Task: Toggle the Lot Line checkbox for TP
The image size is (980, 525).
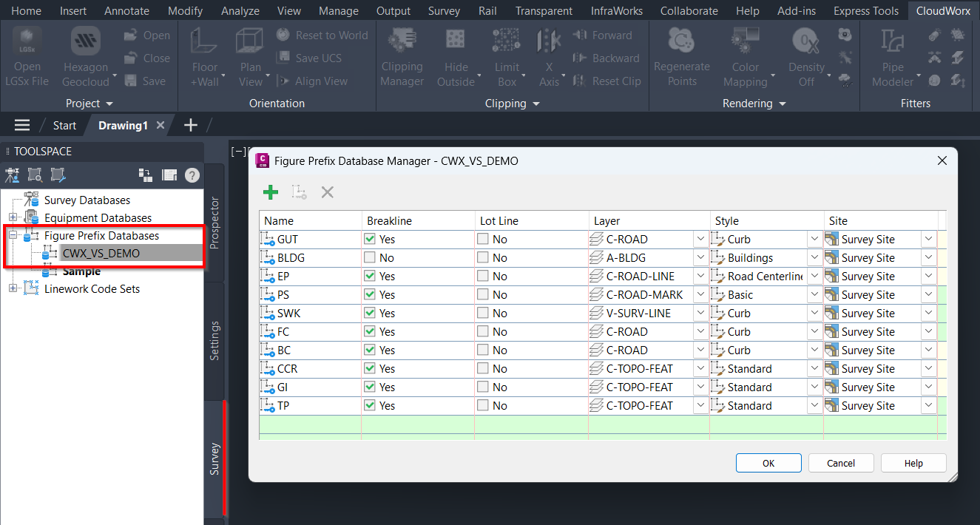Action: pos(482,406)
